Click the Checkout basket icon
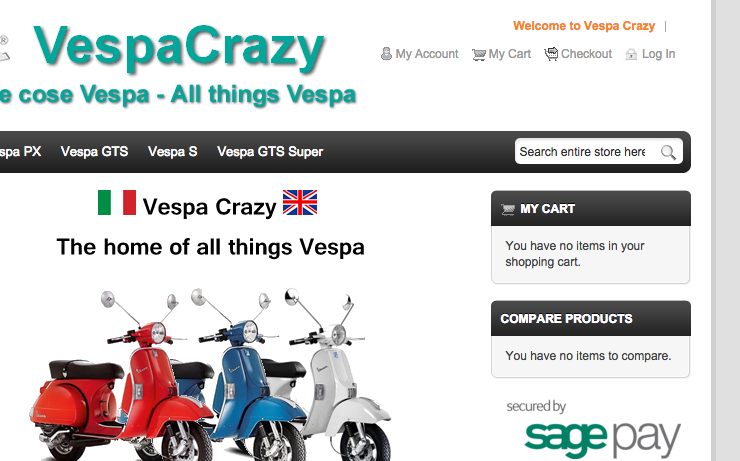740x461 pixels. pos(551,54)
